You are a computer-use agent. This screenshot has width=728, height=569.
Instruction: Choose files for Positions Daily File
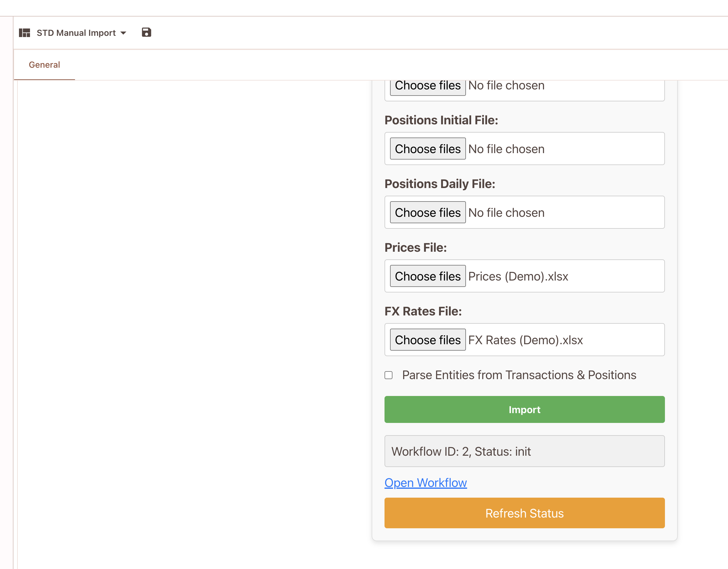click(x=428, y=213)
